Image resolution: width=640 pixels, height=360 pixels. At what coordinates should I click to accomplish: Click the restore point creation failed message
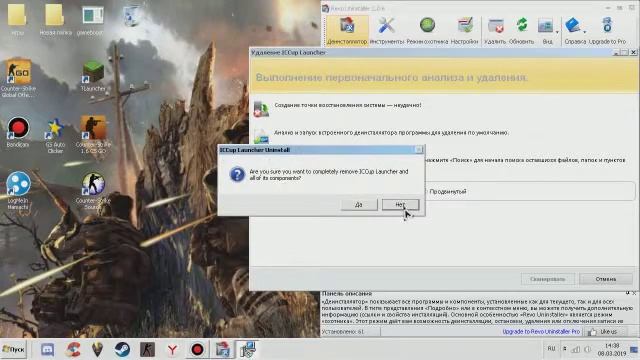click(348, 105)
